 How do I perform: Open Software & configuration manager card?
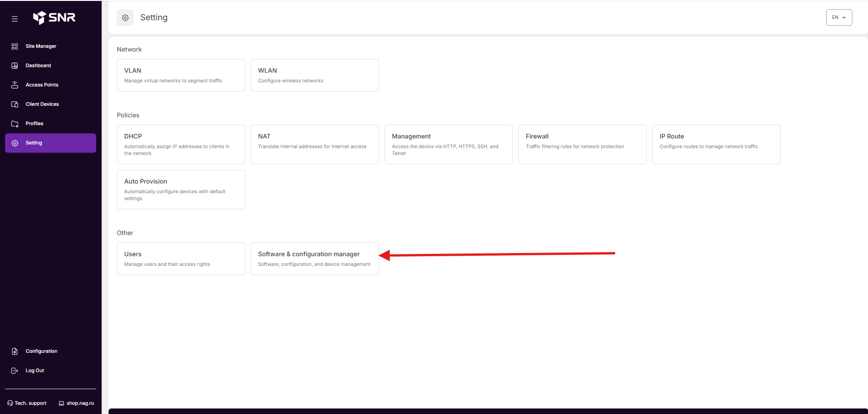coord(315,259)
